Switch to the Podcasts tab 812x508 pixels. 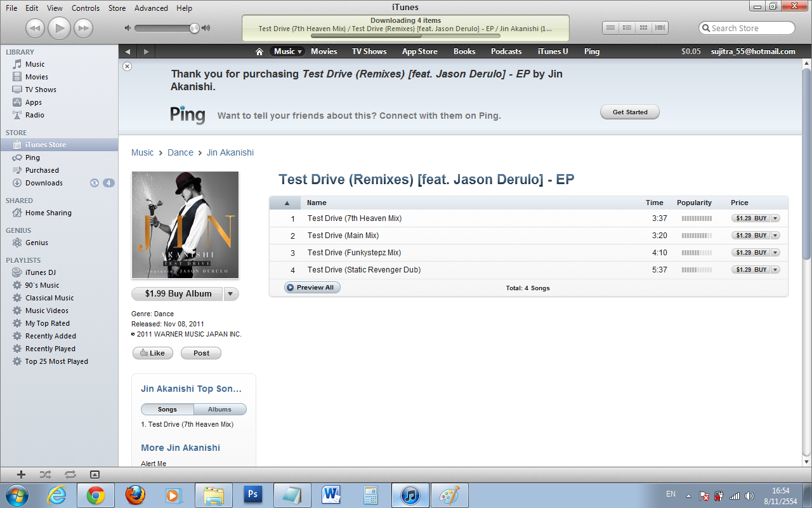tap(506, 51)
